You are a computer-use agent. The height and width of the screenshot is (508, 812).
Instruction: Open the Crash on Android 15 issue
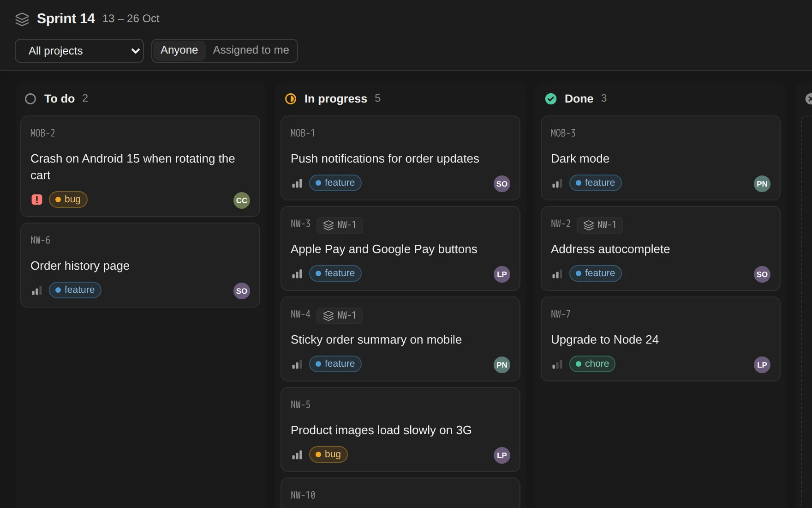click(x=140, y=166)
